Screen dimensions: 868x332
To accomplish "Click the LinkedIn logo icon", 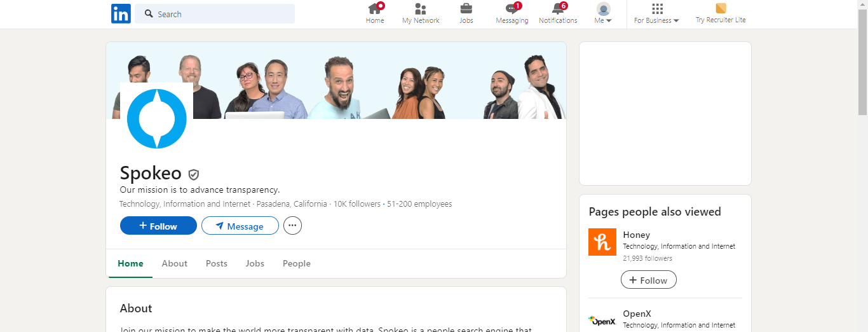I will [121, 13].
